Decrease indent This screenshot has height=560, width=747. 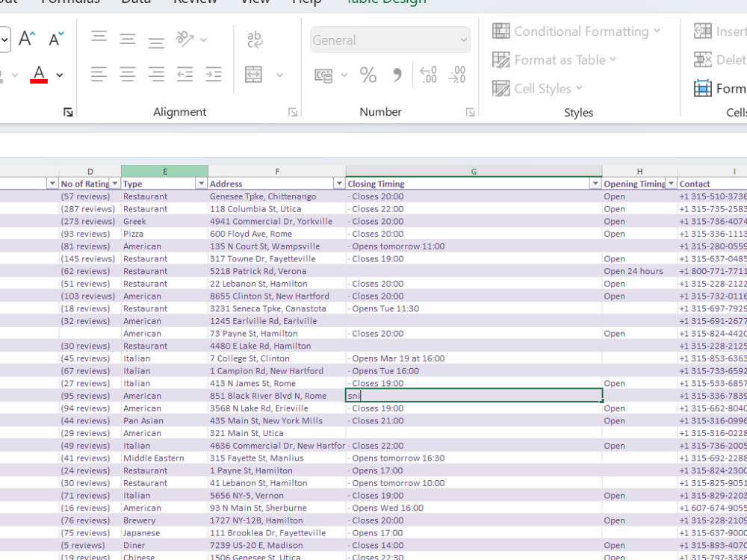185,74
